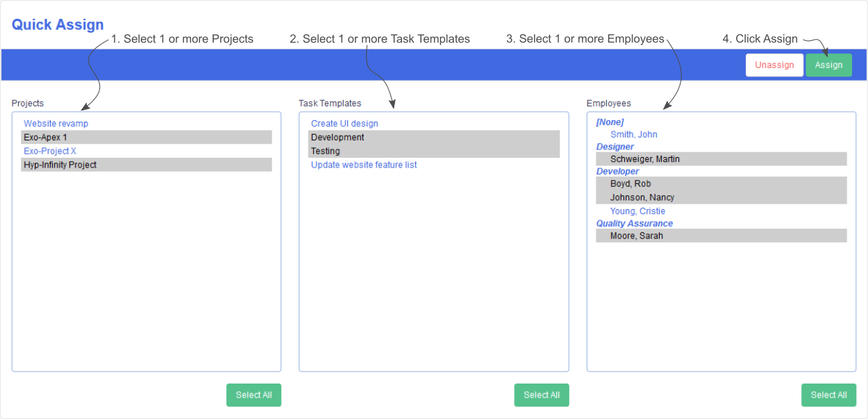Click Select All under Employees
The height and width of the screenshot is (419, 868).
pyautogui.click(x=828, y=395)
